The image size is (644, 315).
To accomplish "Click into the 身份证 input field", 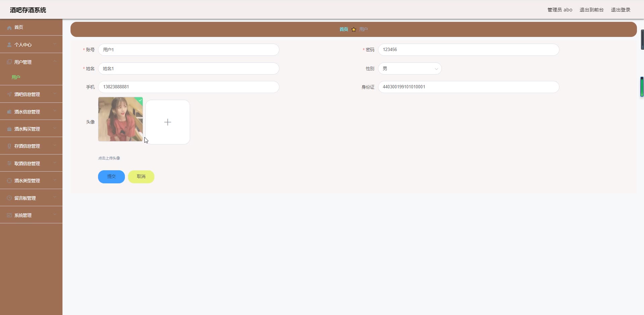I will (x=468, y=87).
